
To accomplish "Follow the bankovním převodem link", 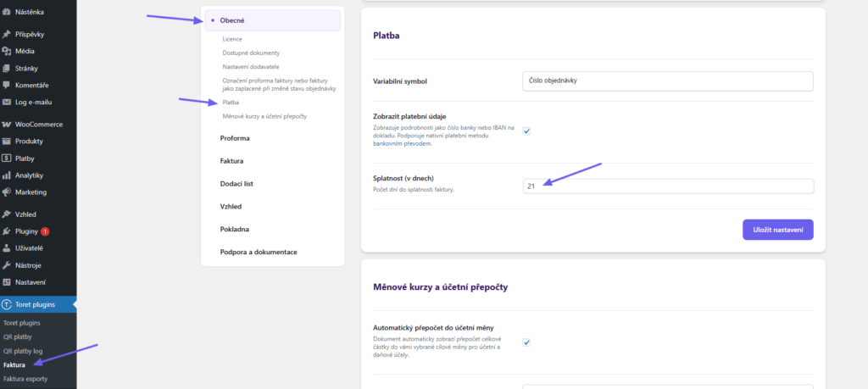I will click(403, 144).
